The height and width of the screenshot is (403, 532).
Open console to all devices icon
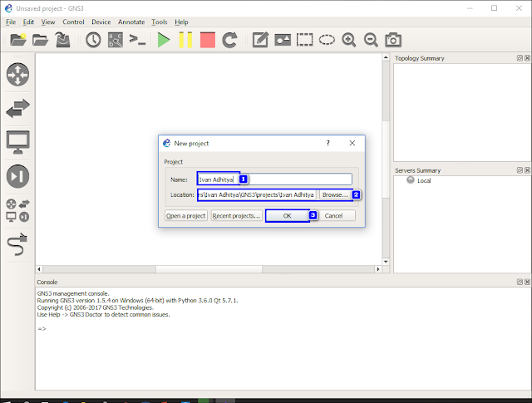click(137, 40)
